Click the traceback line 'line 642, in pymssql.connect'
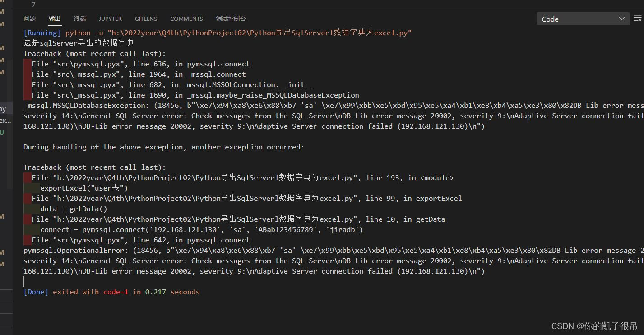Screen dimensions: 644x335 point(141,240)
